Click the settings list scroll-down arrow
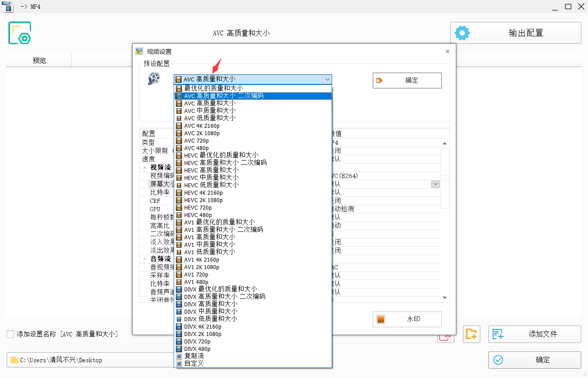Viewport: 588px width, 378px height. (445, 297)
